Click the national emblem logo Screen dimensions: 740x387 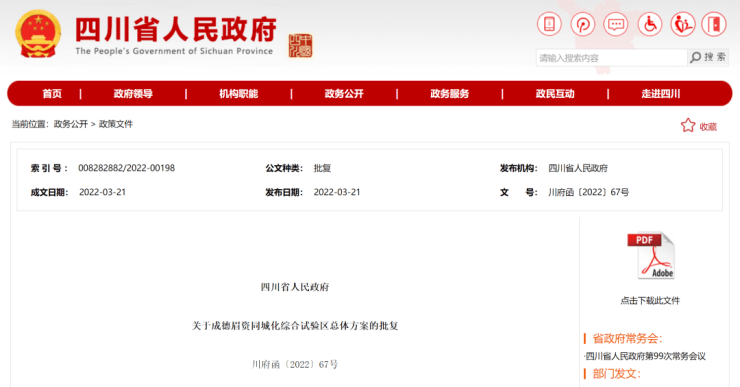(x=38, y=34)
